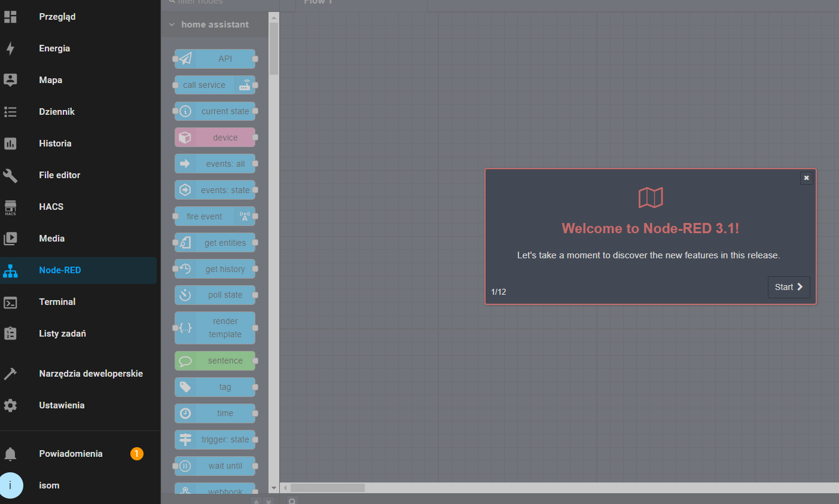Select the events: all node
Viewport: 839px width, 504px height.
(x=215, y=164)
